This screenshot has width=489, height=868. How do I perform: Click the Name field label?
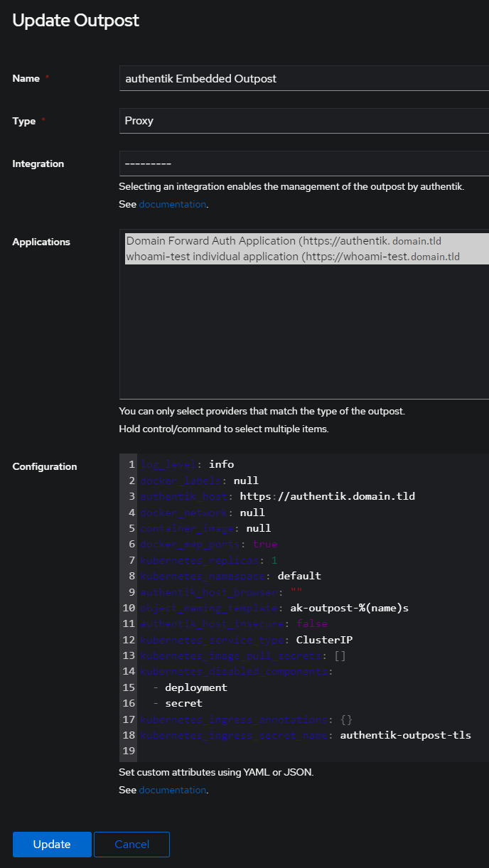[x=26, y=78]
